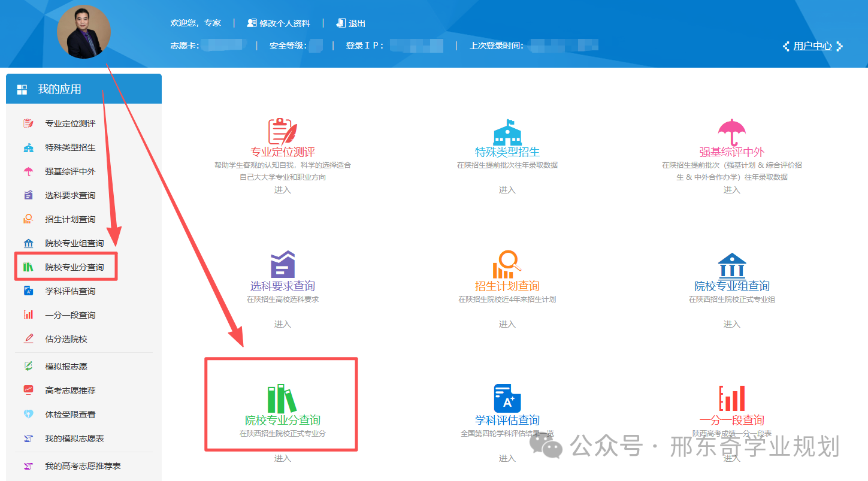Open the 特殊类型招生 school building icon
The width and height of the screenshot is (868, 481).
tap(507, 131)
